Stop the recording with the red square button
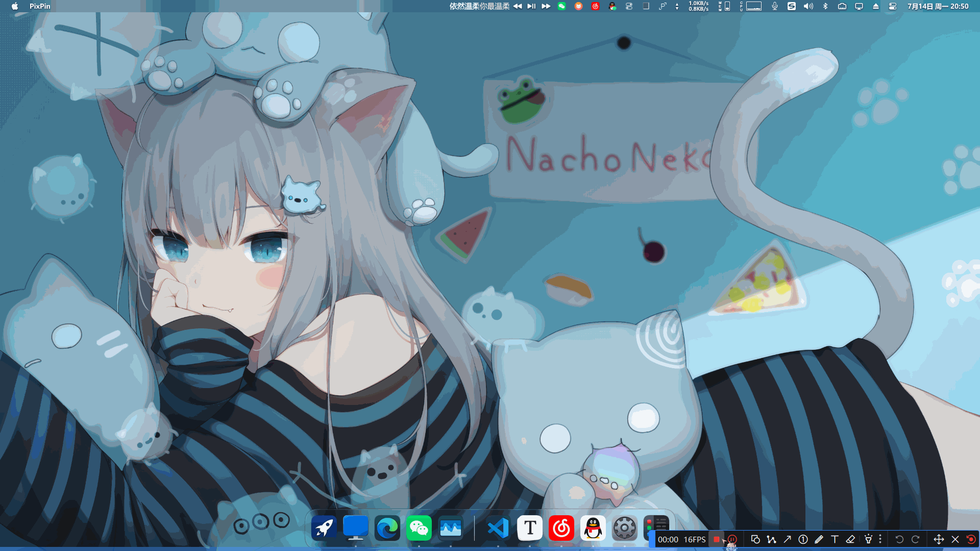The height and width of the screenshot is (551, 980). tap(717, 539)
